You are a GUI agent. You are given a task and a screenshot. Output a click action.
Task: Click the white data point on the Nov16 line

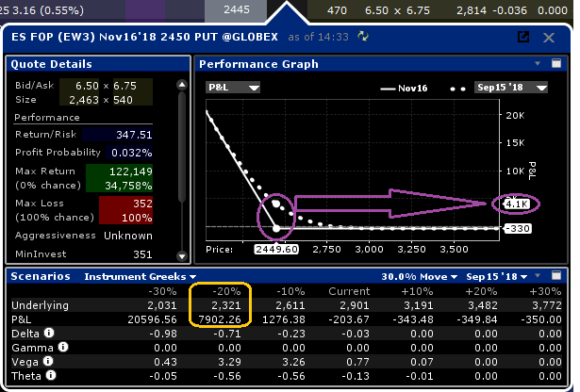(276, 229)
